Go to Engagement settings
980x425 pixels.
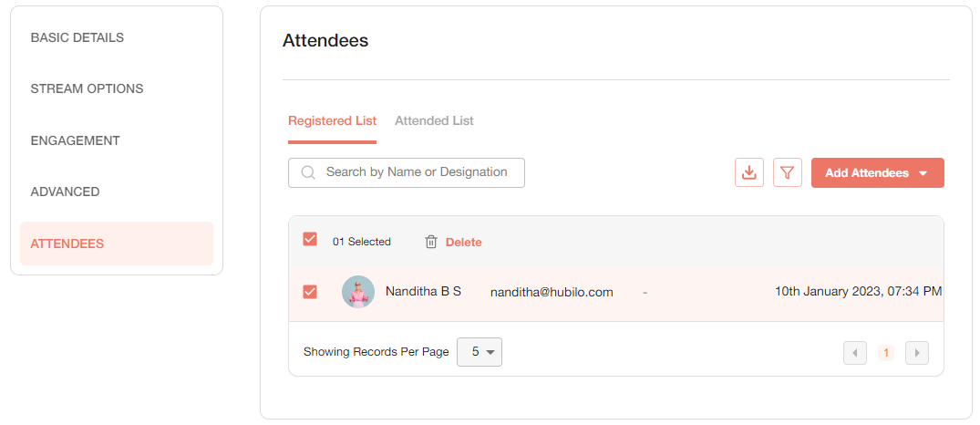click(x=75, y=140)
